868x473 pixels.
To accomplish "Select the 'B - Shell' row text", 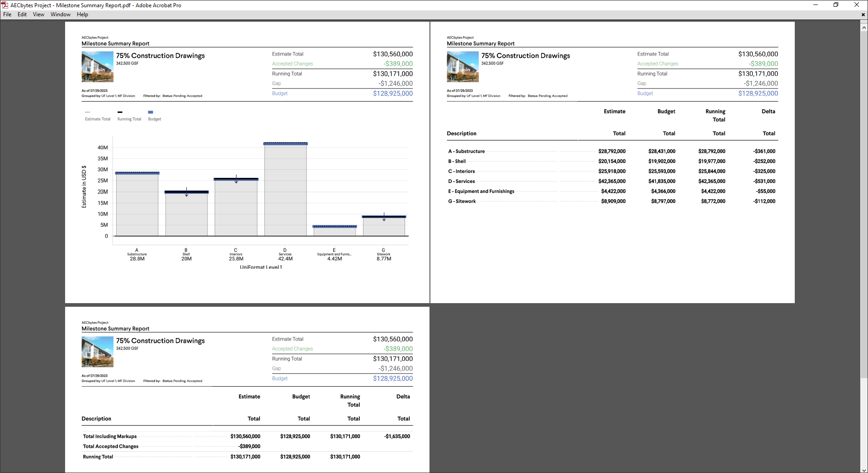I will 457,161.
